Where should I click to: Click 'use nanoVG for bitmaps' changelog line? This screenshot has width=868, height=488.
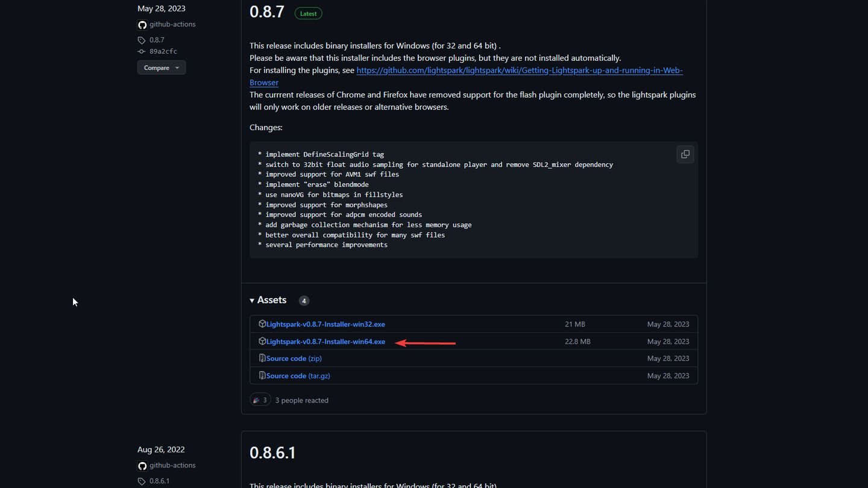(x=330, y=195)
